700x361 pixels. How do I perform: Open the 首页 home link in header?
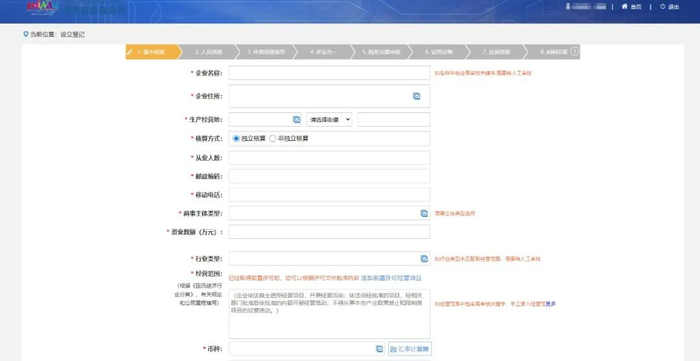(x=632, y=7)
